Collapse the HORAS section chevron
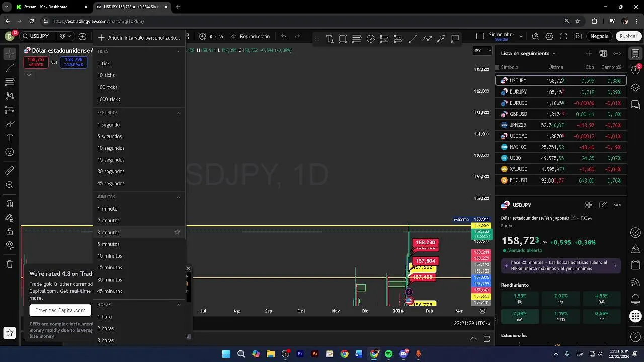The image size is (644, 362). pyautogui.click(x=178, y=305)
